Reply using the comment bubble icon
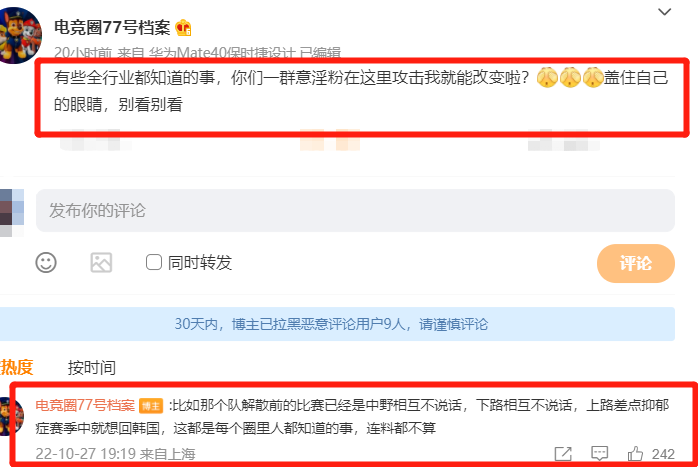Screen dimensions: 698x467 [599, 454]
